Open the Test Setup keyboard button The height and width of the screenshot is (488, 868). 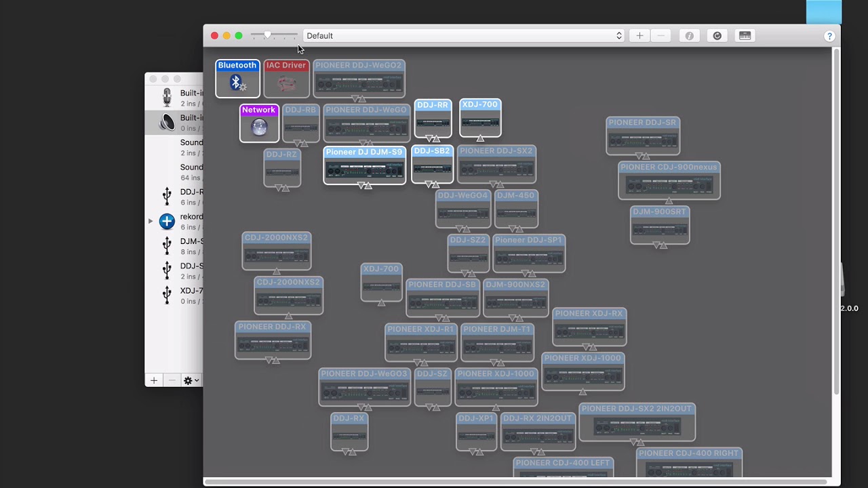click(745, 36)
